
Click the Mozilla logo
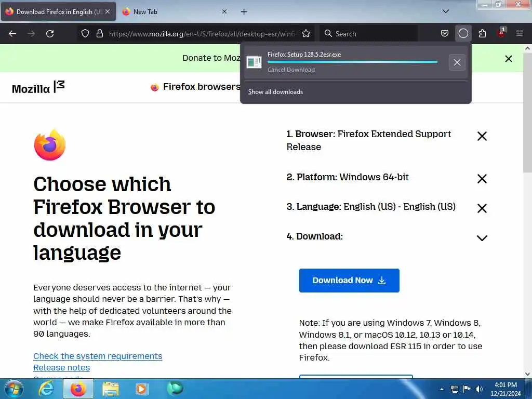click(x=38, y=87)
